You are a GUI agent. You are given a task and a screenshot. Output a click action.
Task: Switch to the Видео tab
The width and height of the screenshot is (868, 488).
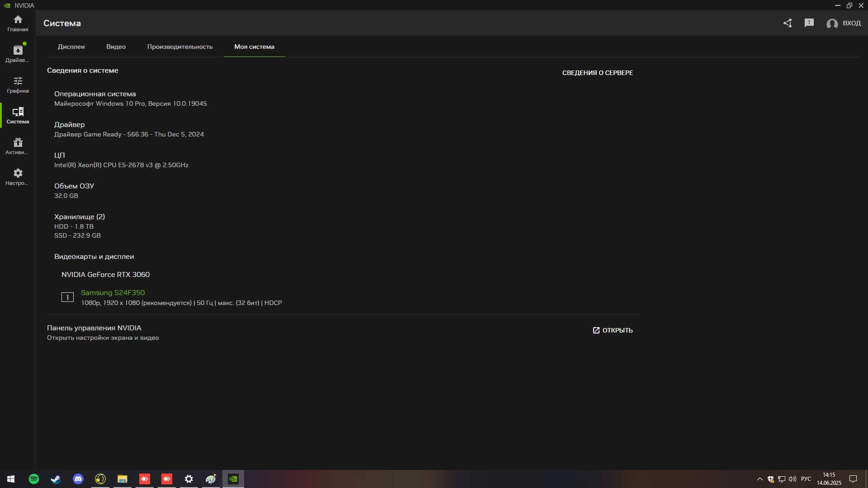[x=116, y=47]
